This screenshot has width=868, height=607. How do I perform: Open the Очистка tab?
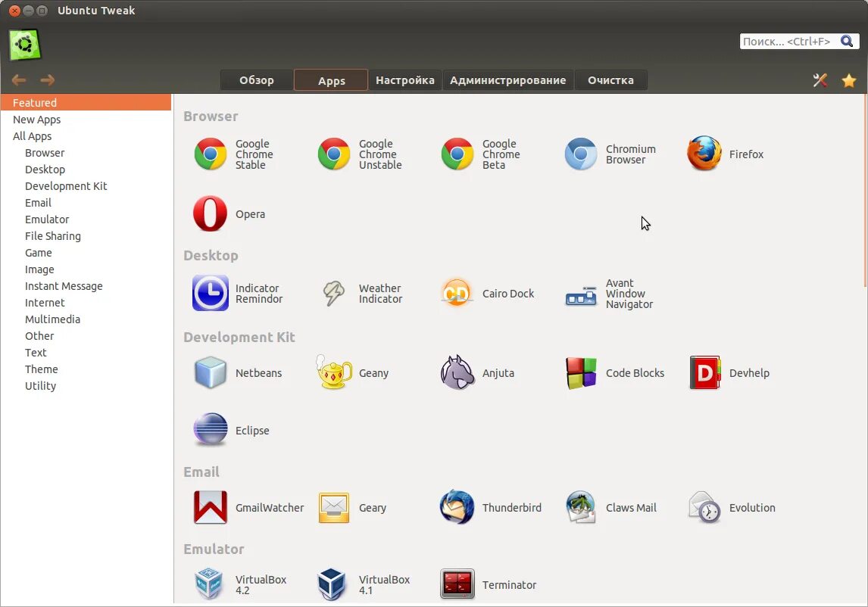(x=610, y=79)
